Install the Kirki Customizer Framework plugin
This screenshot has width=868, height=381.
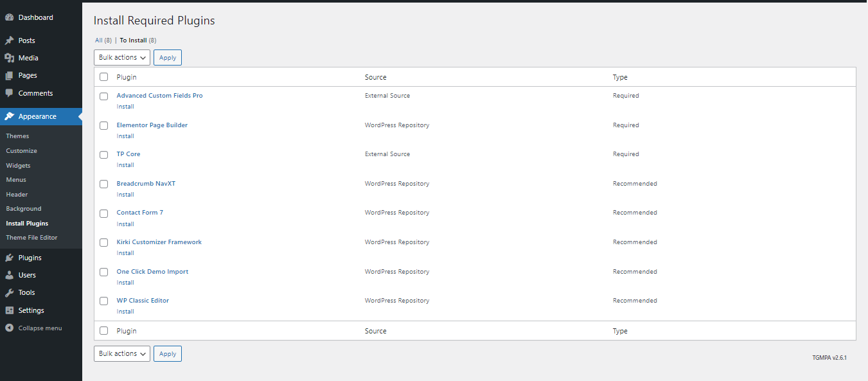point(125,253)
